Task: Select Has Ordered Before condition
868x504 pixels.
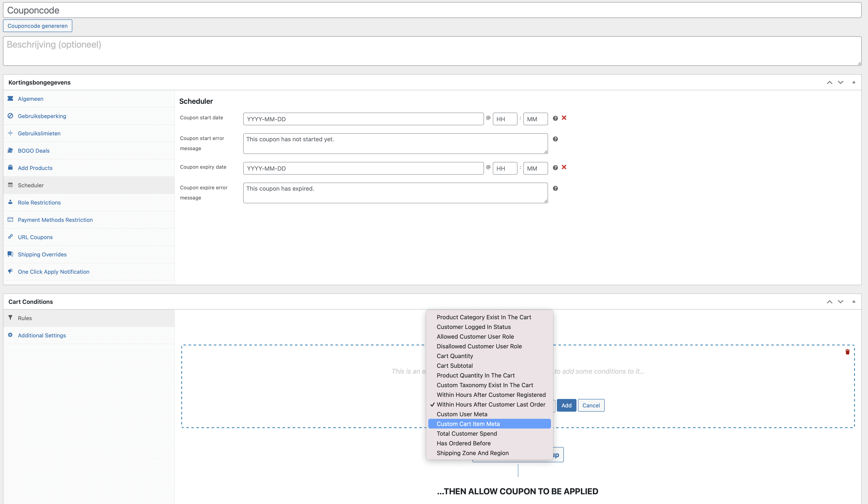Action: tap(463, 443)
